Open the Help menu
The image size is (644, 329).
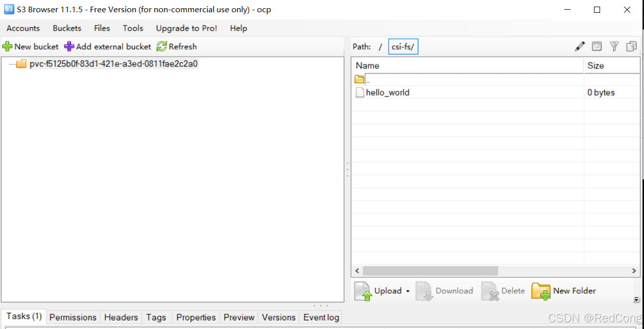coord(238,28)
